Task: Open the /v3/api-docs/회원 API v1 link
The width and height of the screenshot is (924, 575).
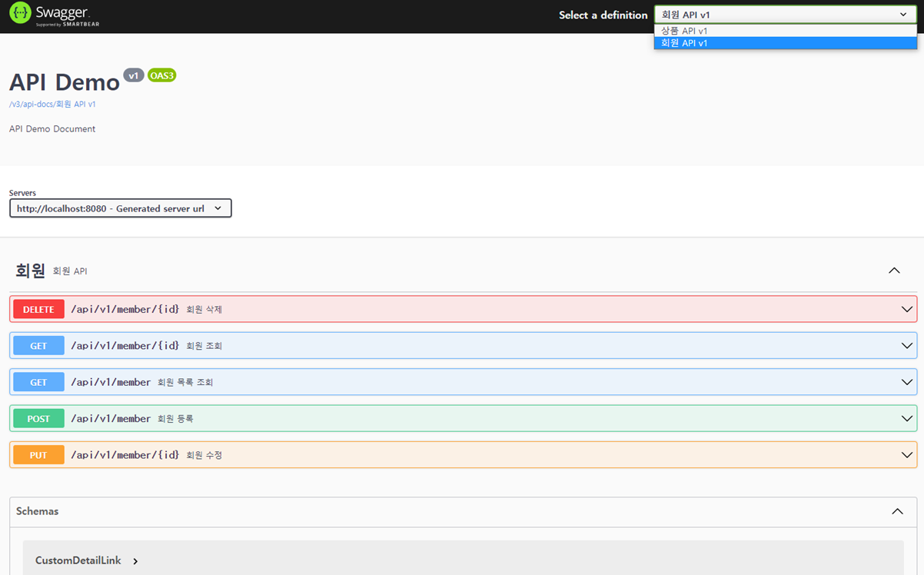Action: tap(52, 104)
